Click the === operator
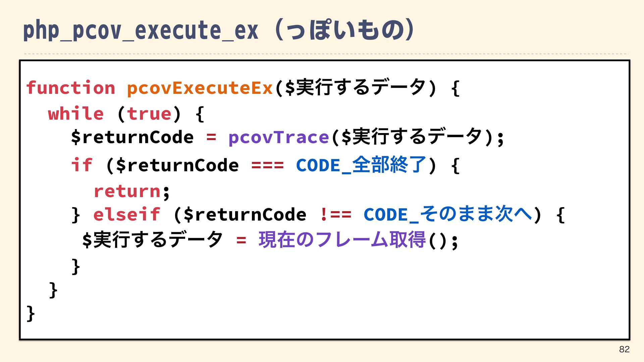This screenshot has height=362, width=644. [267, 165]
